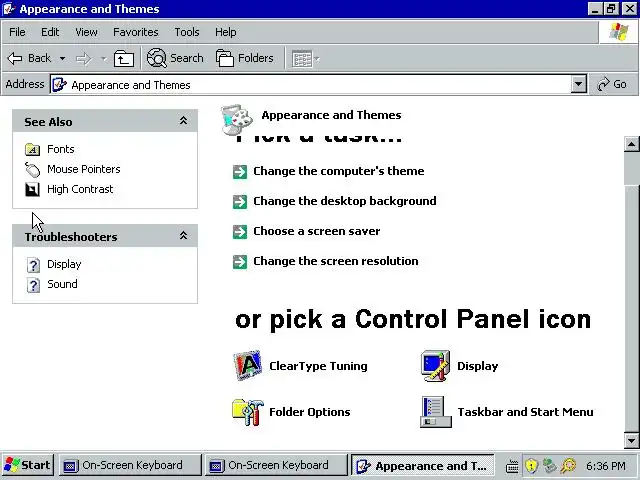Switch to second On-Screen Keyboard taskbar button

[x=276, y=465]
